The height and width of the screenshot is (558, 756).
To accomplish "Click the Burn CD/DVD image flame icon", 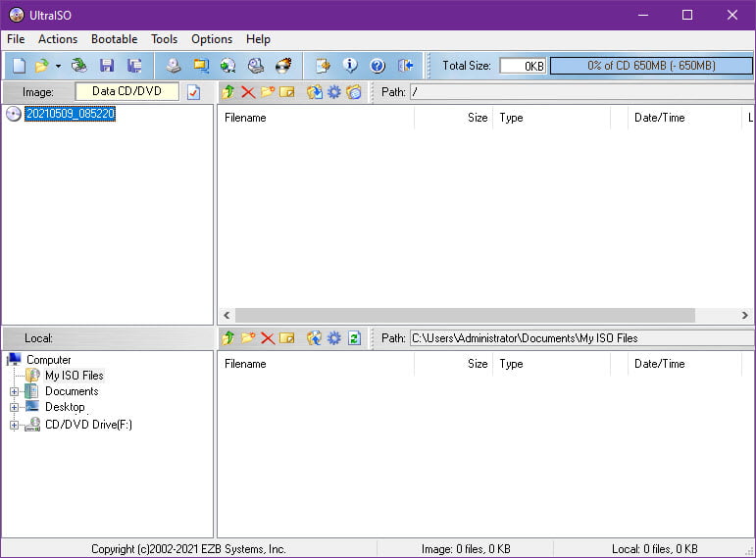I will point(283,66).
